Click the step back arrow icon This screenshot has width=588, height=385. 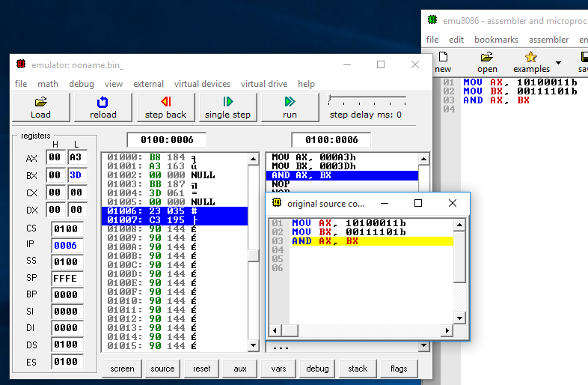click(x=165, y=102)
